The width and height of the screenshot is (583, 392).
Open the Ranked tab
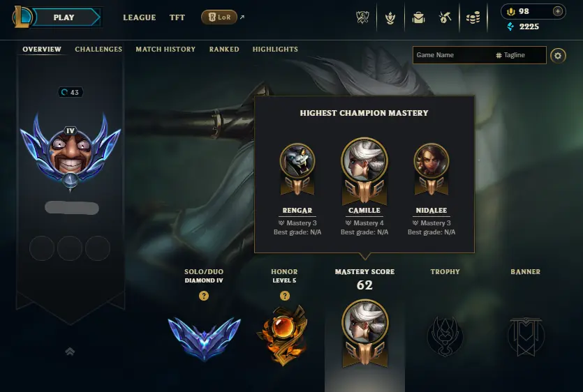click(224, 49)
